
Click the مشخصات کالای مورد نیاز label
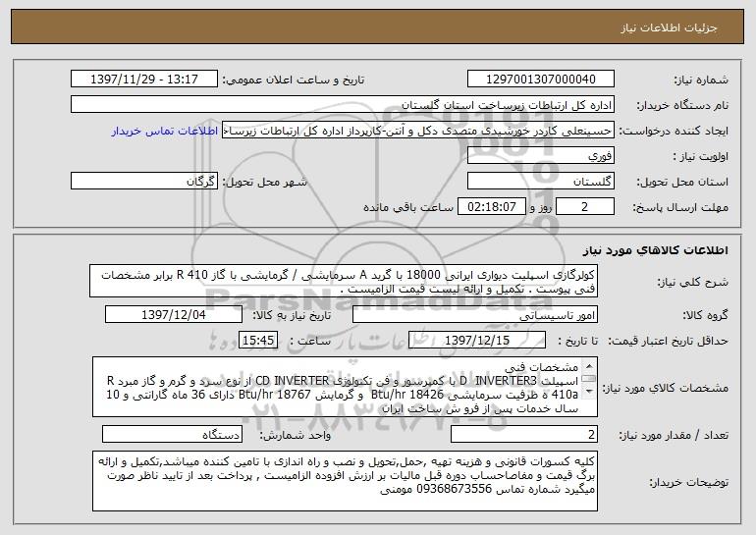tap(667, 388)
